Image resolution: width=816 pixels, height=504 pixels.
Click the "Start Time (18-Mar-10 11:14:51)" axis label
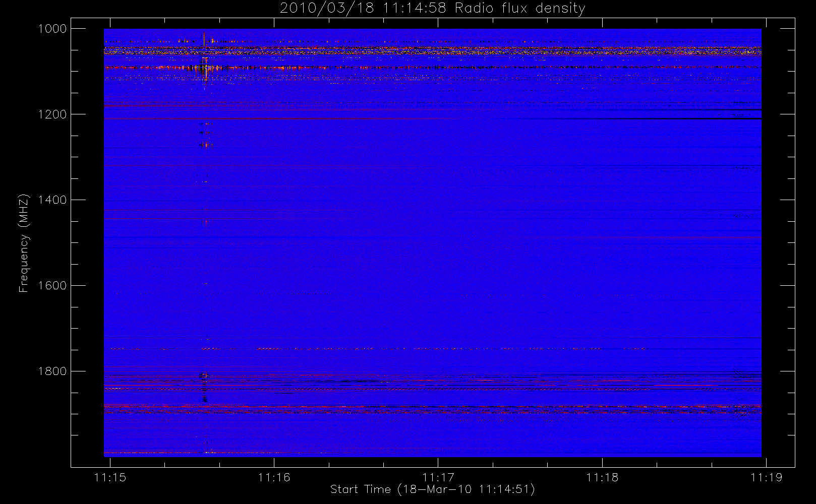pyautogui.click(x=432, y=489)
